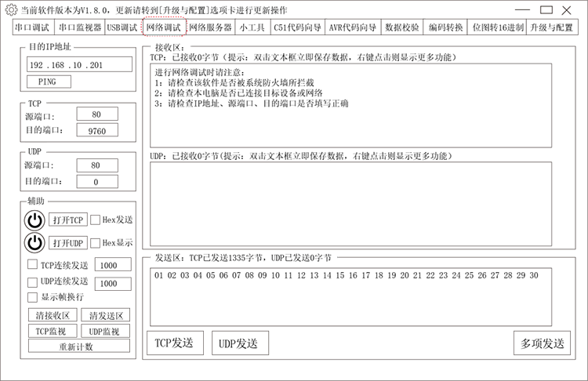Click the TCP 目的端口 field showing 9760

98,130
